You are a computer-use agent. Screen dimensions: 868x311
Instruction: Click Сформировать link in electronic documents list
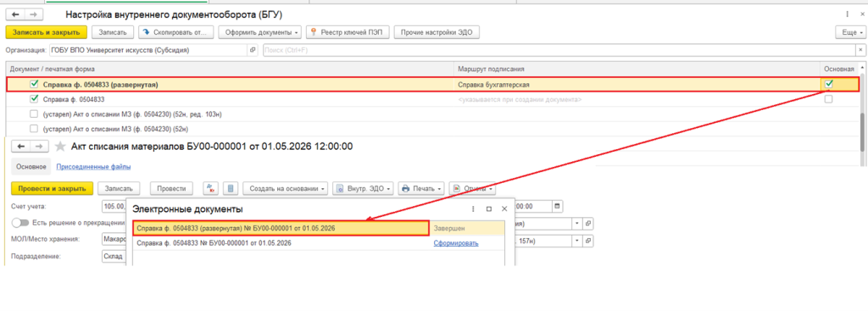tap(455, 243)
